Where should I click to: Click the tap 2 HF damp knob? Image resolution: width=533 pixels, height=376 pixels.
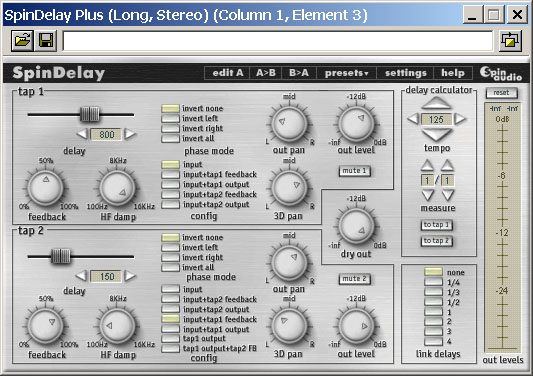point(117,326)
